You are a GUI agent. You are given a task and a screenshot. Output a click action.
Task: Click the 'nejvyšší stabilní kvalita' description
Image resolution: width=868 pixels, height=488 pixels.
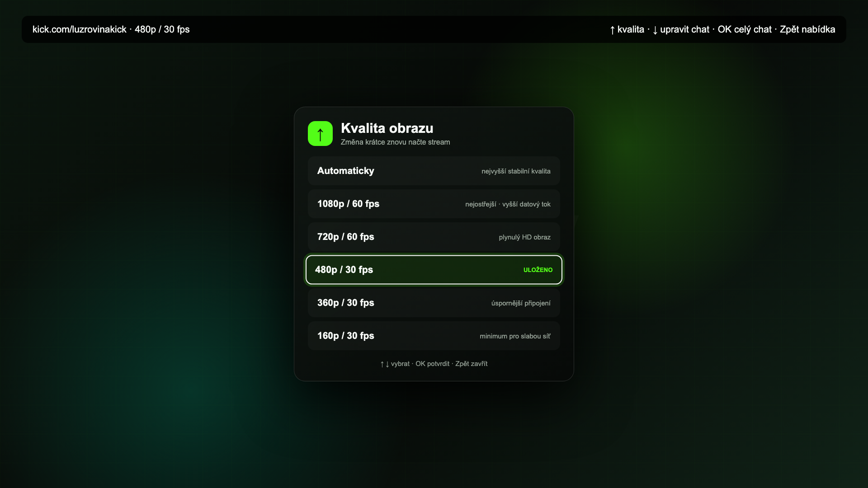[516, 171]
